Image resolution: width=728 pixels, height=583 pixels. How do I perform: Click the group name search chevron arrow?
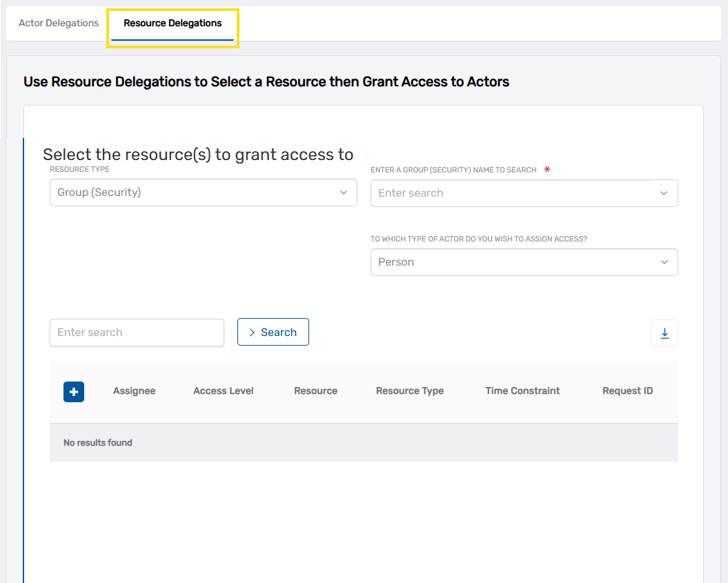664,193
